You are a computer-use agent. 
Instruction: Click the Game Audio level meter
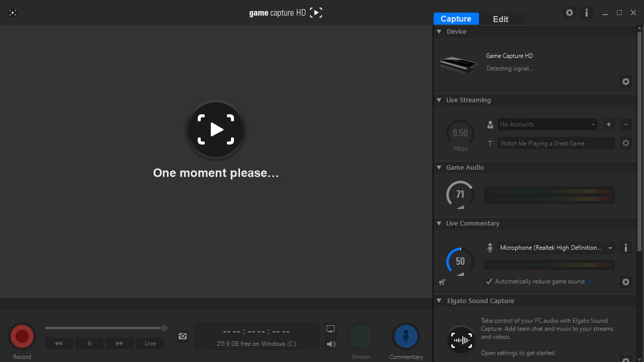pyautogui.click(x=549, y=195)
